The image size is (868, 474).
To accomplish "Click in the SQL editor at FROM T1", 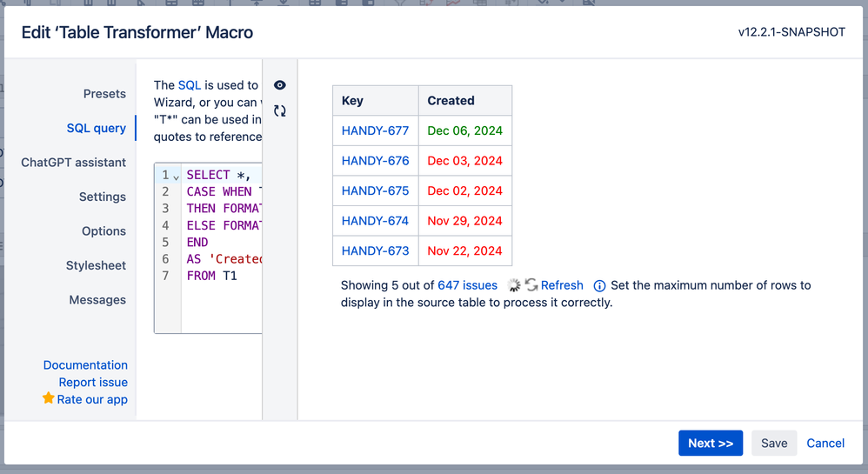I will tap(211, 276).
